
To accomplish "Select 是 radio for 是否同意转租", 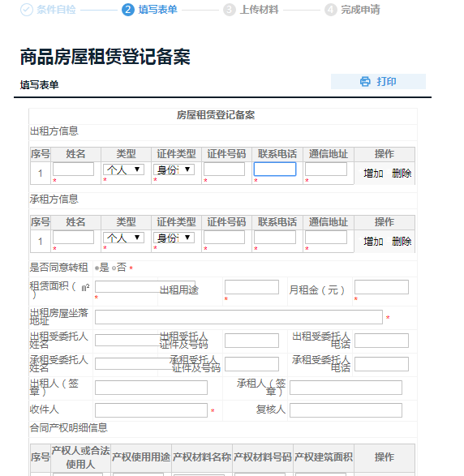I will pos(97,268).
